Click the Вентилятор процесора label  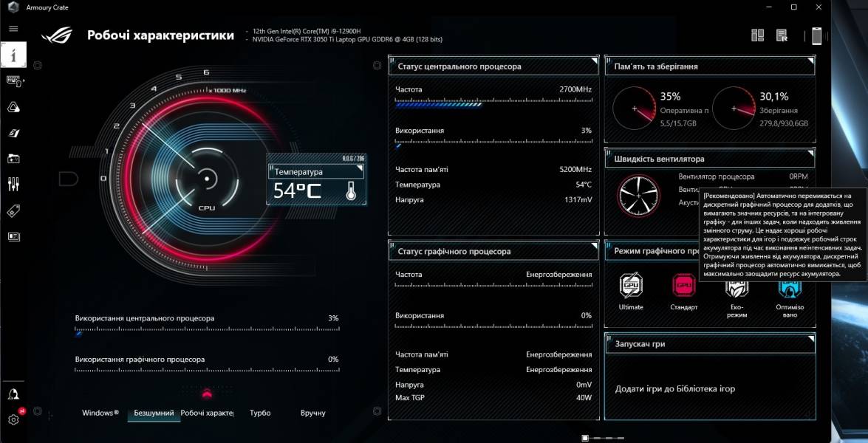[x=717, y=177]
